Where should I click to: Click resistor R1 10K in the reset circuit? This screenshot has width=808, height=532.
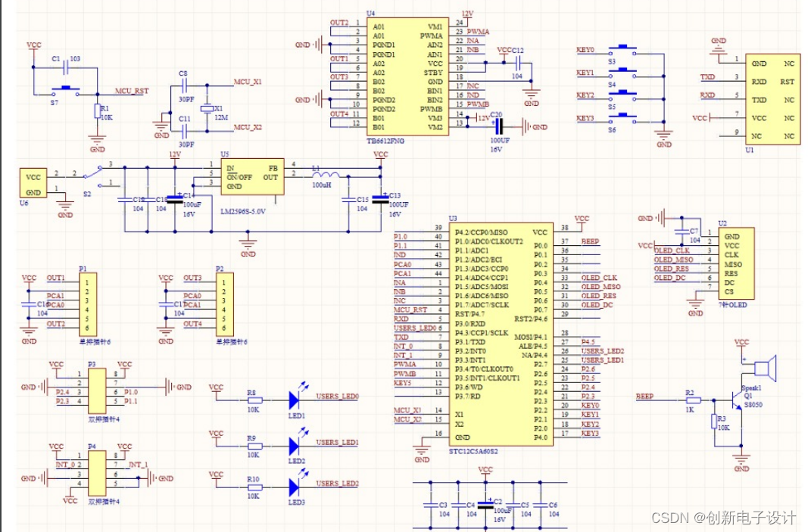click(98, 110)
